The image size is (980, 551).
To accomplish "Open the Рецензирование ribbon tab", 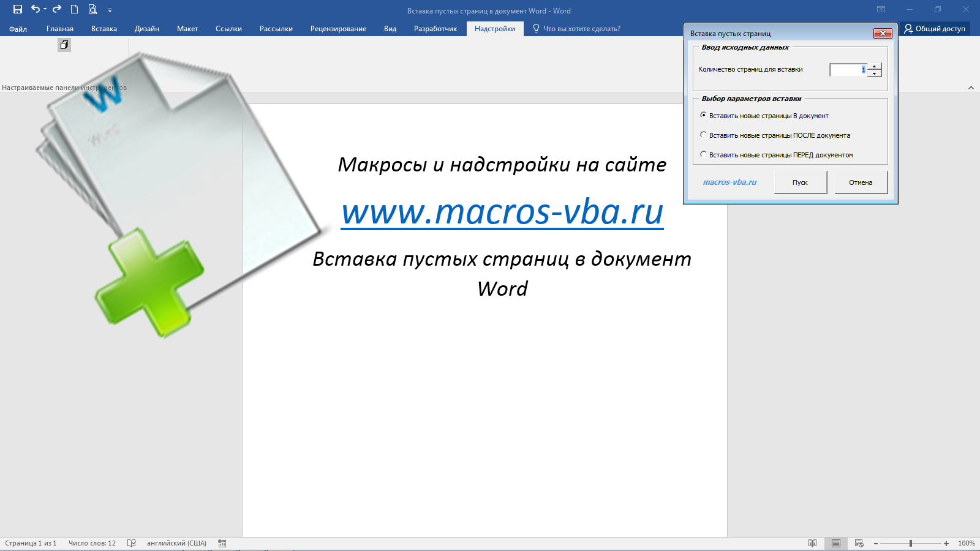I will pyautogui.click(x=338, y=28).
